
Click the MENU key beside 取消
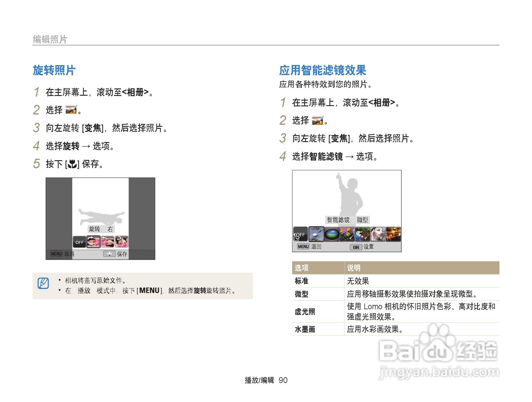click(56, 254)
